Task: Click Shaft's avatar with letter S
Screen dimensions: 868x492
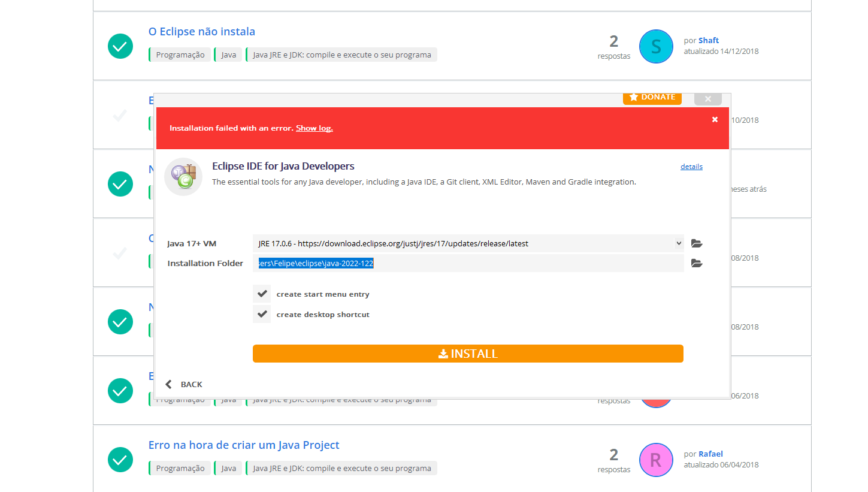Action: click(x=656, y=46)
